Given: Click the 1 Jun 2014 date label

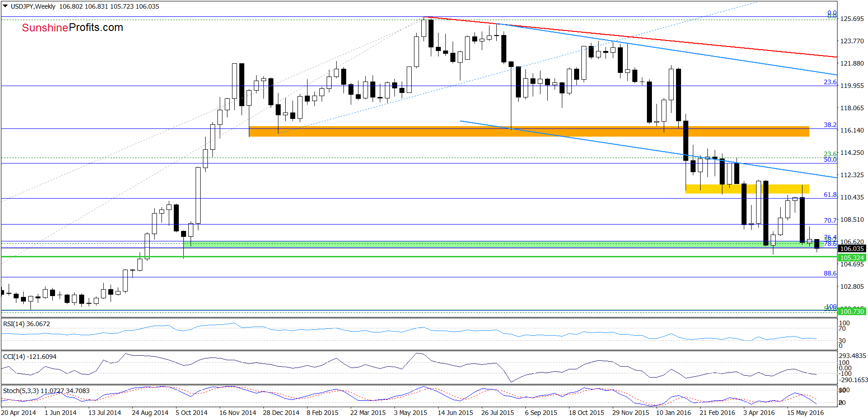Looking at the screenshot, I should click(x=61, y=413).
